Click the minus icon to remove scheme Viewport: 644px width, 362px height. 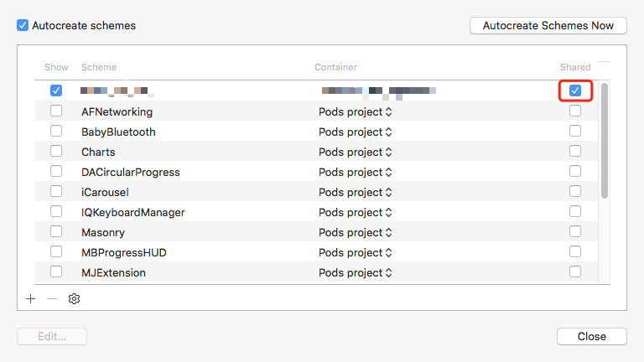52,298
